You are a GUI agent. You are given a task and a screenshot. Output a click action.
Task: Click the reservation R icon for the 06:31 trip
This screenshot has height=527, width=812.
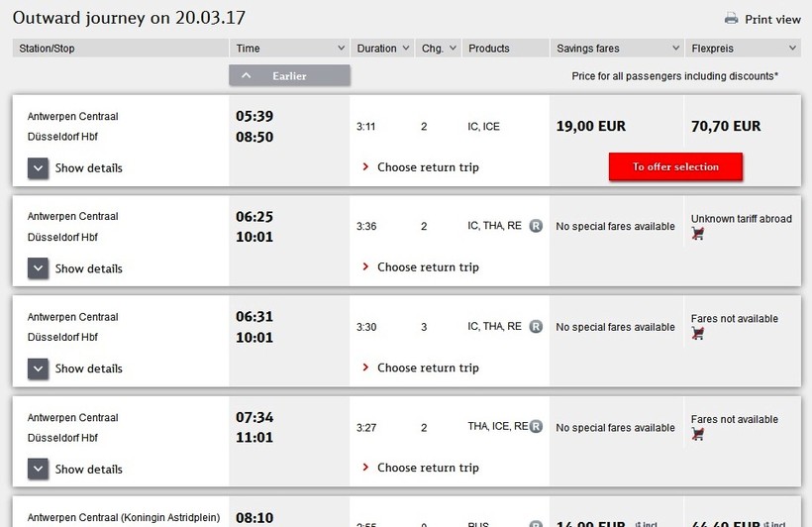coord(536,326)
